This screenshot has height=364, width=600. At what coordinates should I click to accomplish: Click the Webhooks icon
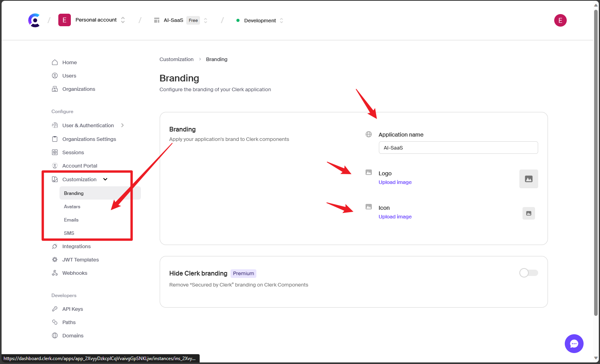pyautogui.click(x=55, y=273)
